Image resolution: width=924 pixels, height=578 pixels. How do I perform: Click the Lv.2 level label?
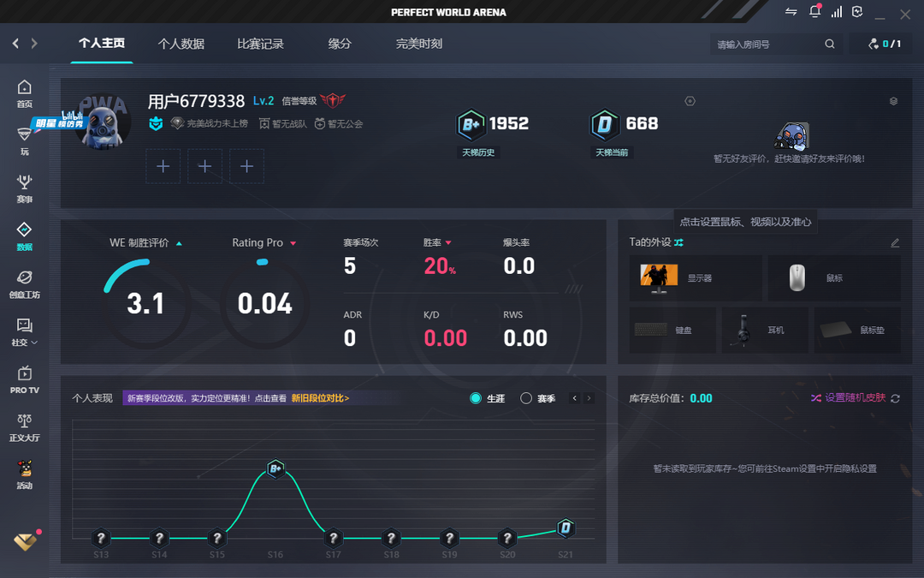(x=264, y=101)
